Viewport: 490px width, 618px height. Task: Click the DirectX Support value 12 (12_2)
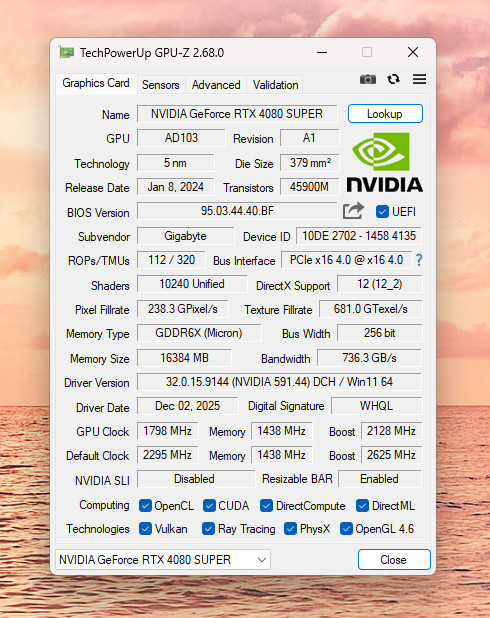point(380,284)
